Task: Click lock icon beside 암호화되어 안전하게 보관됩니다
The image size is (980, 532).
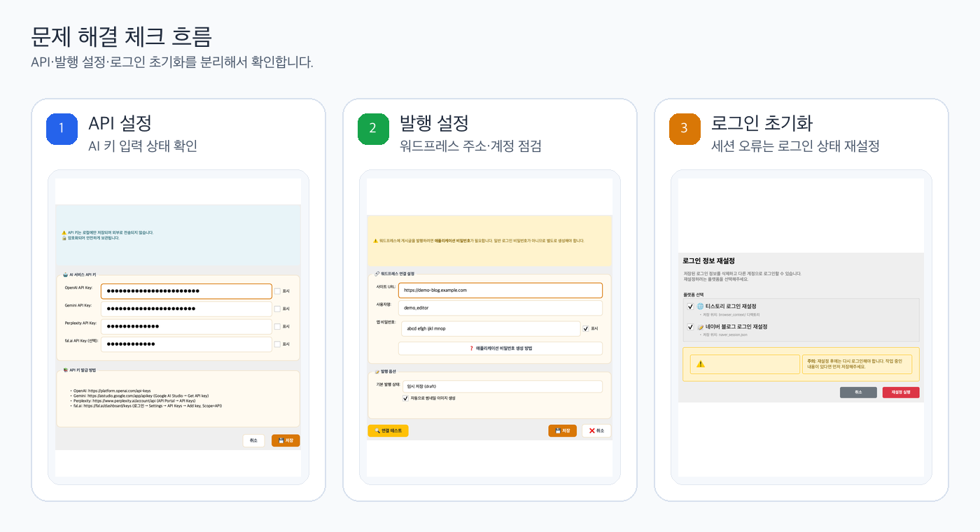Action: pyautogui.click(x=64, y=238)
